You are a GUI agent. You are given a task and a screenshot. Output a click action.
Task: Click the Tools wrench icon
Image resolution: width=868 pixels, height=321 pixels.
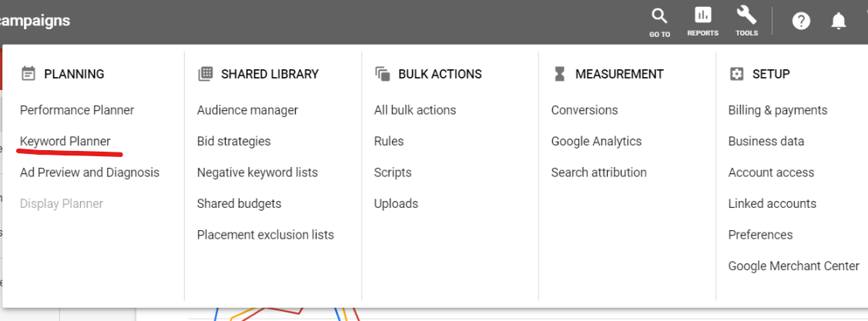(x=746, y=15)
